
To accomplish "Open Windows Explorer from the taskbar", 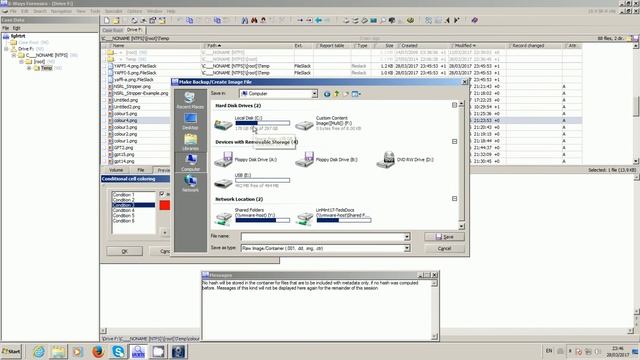I will [58, 351].
